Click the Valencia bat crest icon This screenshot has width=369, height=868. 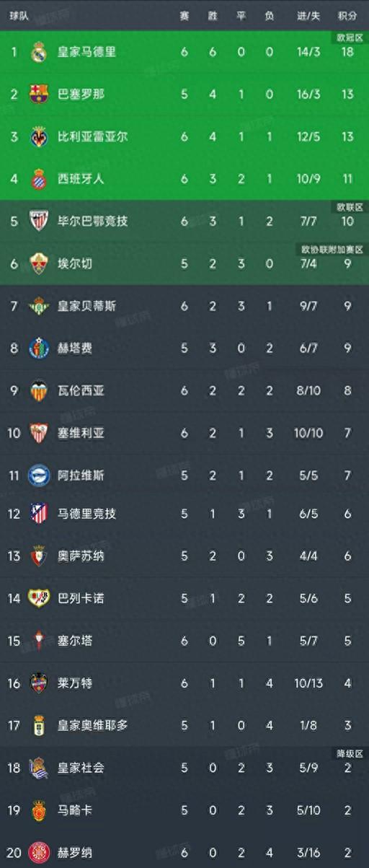pos(38,390)
